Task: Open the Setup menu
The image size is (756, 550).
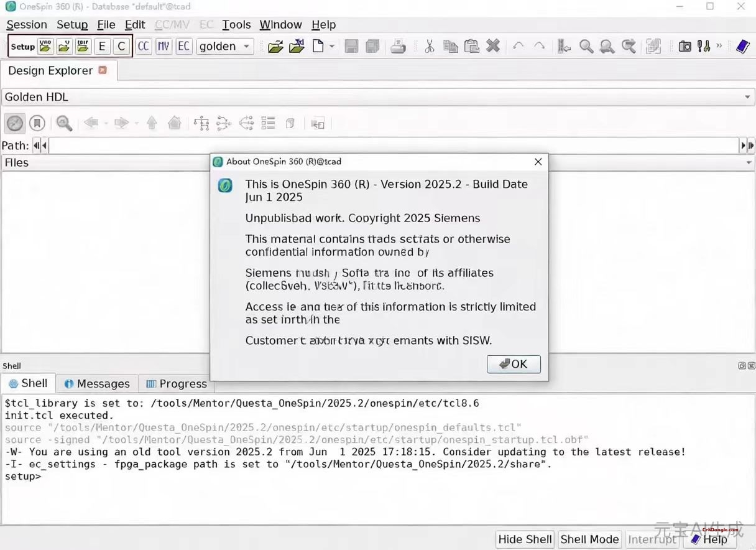Action: tap(72, 24)
